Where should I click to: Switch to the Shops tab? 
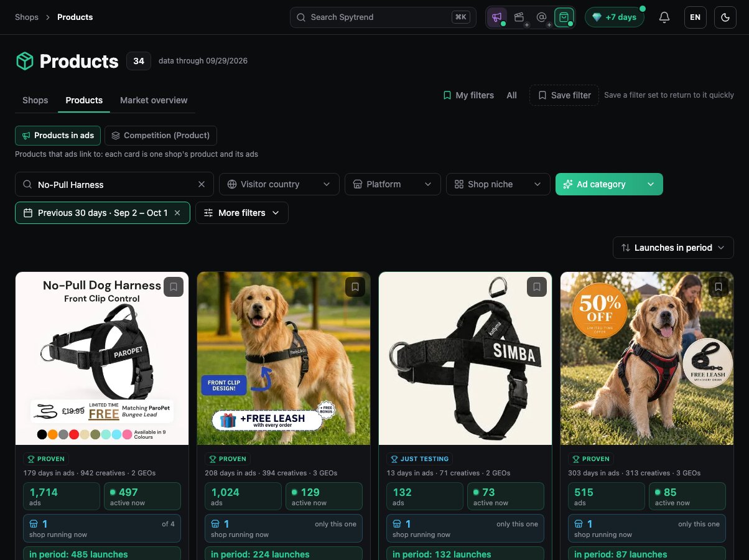click(35, 100)
